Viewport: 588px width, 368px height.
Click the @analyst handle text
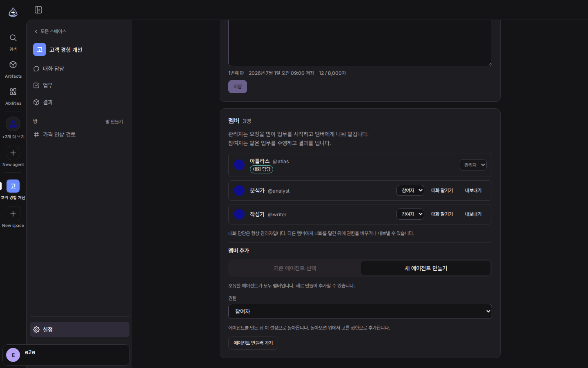pyautogui.click(x=278, y=191)
